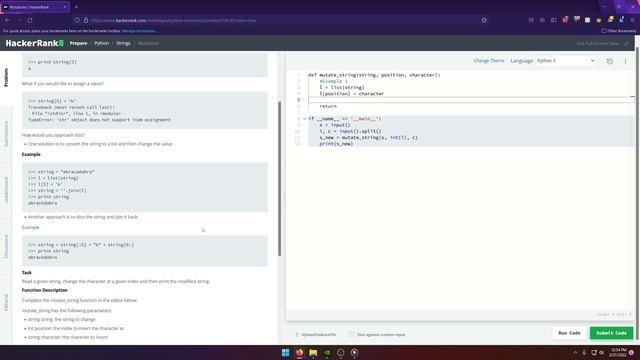
Task: Switch to the Editorial side tab
Action: coord(6,302)
